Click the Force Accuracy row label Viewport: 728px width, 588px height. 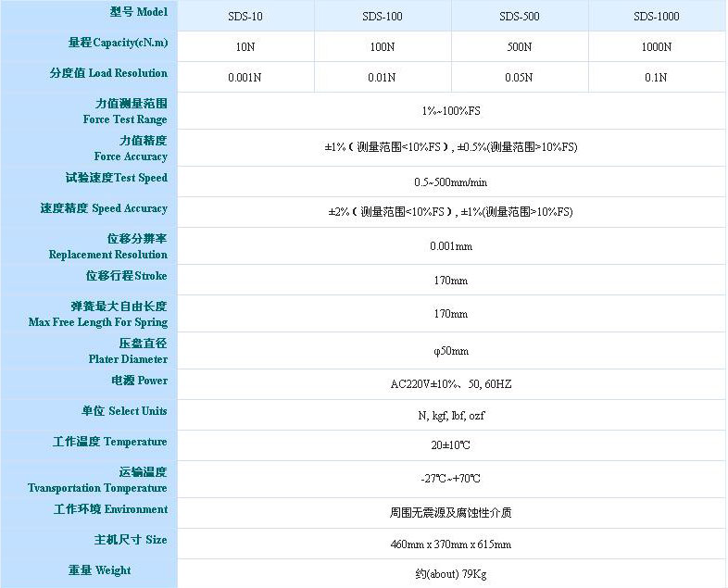(x=131, y=148)
